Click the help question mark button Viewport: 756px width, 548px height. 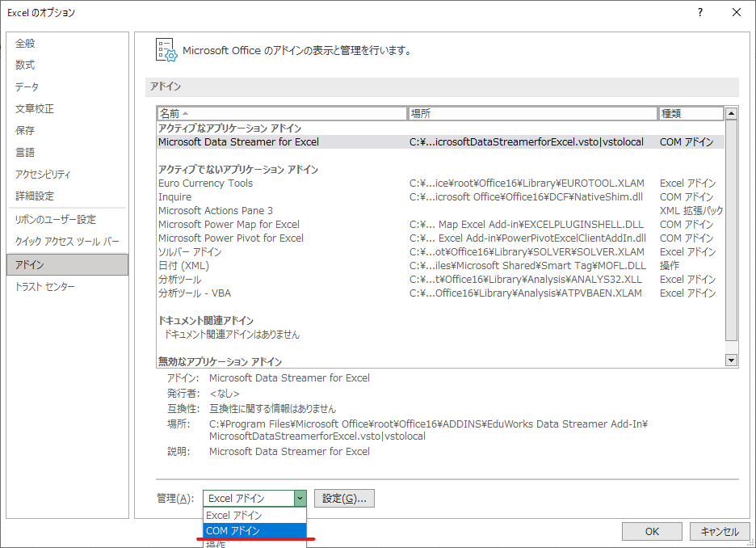coord(699,12)
